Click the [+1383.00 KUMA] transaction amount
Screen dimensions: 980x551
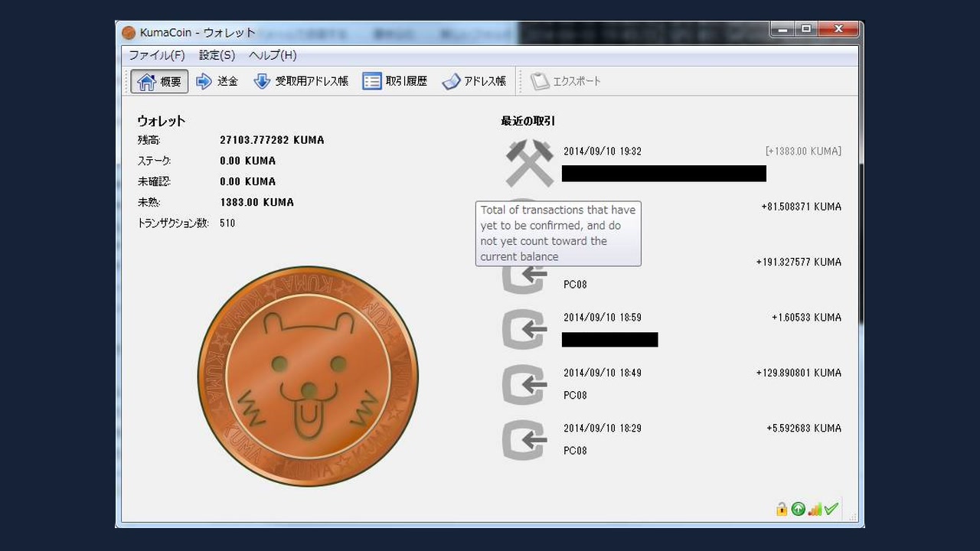pyautogui.click(x=803, y=152)
